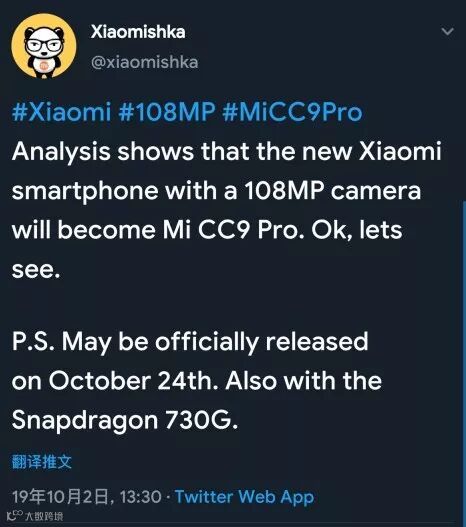Screen dimensions: 466x527
Task: Click "108MP camera" in the tweet body
Action: point(333,191)
